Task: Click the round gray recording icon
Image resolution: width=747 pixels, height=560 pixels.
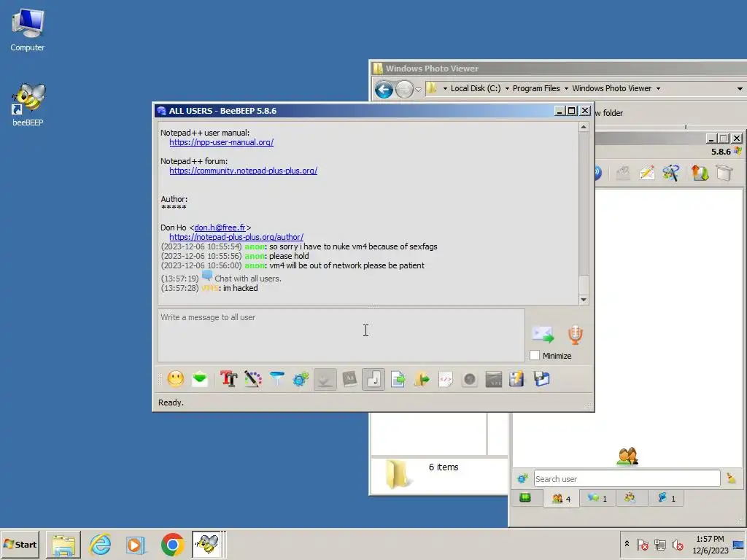Action: click(x=470, y=379)
